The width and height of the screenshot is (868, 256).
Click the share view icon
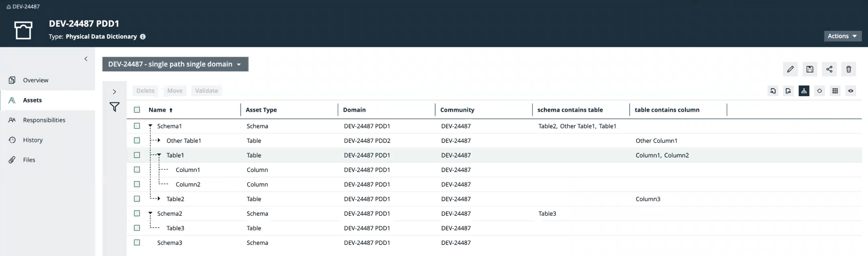click(x=829, y=69)
